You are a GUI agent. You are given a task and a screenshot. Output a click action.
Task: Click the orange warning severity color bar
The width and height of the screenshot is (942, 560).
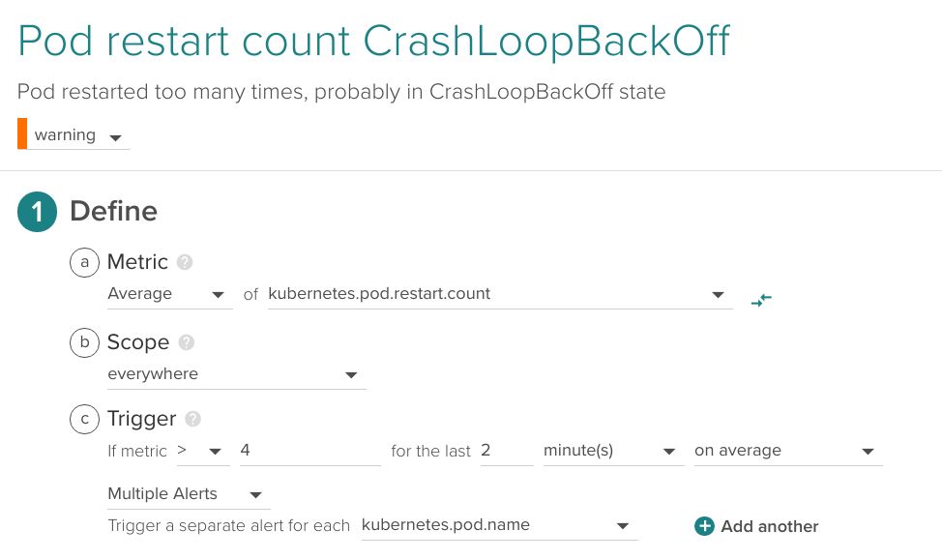coord(22,134)
